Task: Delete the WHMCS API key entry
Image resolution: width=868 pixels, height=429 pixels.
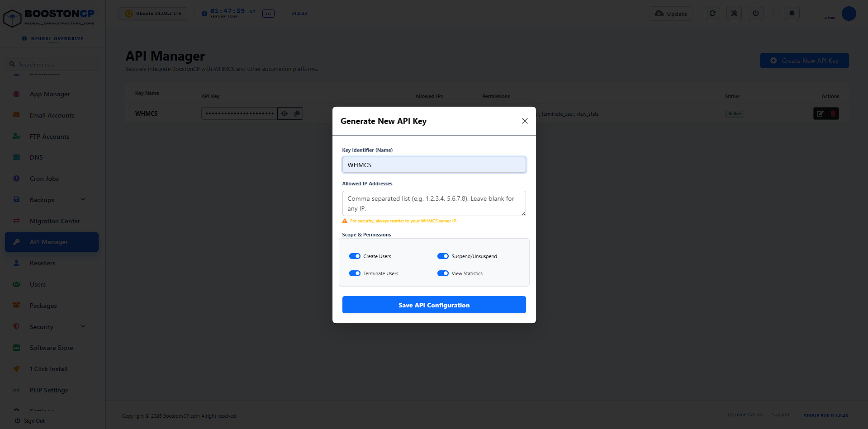Action: pyautogui.click(x=833, y=113)
